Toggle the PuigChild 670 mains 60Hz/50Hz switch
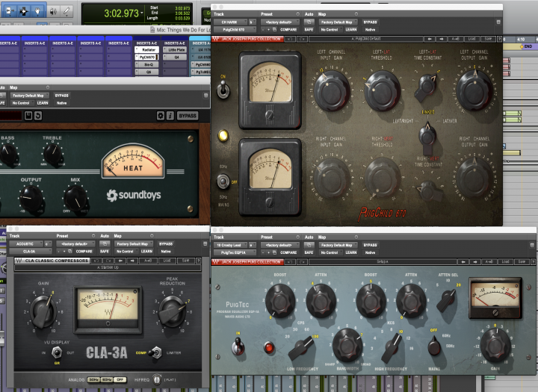This screenshot has height=392, width=538. [x=223, y=181]
